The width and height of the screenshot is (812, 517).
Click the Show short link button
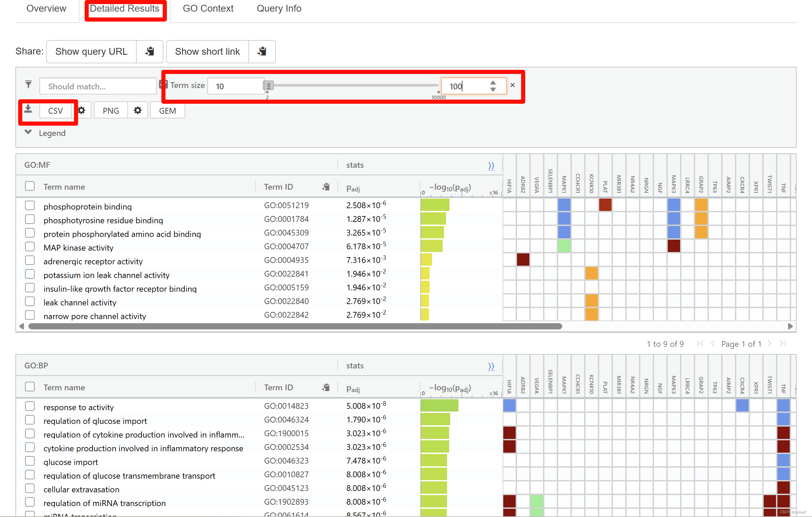[207, 51]
